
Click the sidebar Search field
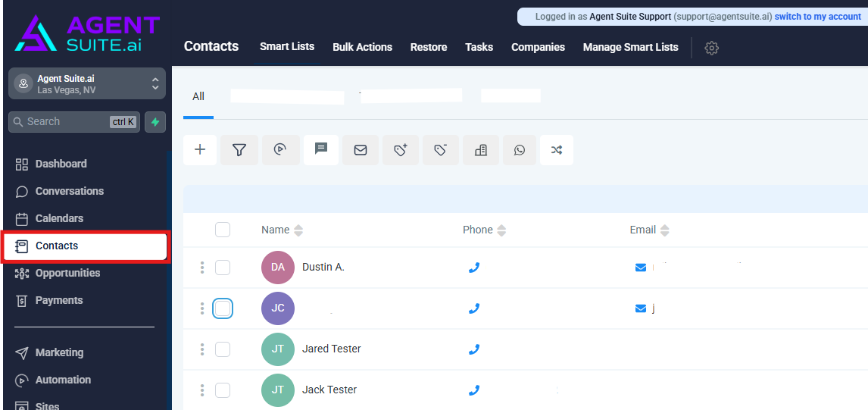click(74, 122)
